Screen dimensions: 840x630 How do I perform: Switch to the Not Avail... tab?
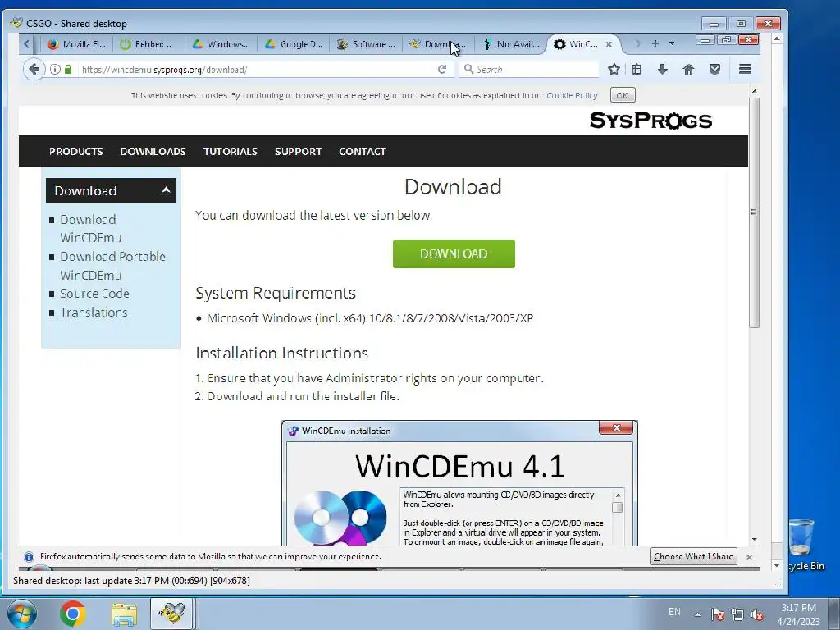point(510,44)
